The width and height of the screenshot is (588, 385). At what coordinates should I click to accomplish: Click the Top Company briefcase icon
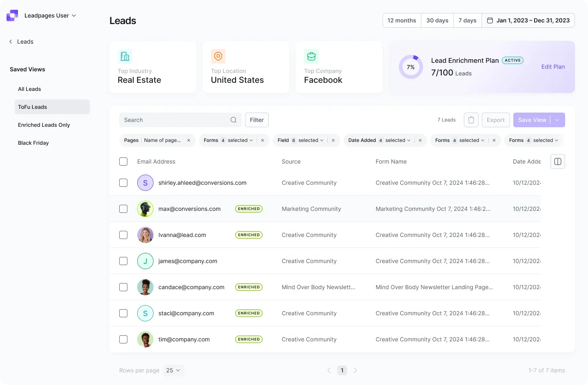pos(311,56)
